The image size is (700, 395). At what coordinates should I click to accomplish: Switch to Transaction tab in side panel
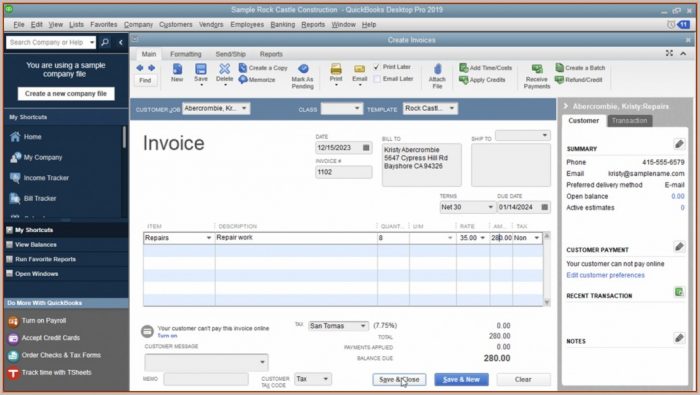pyautogui.click(x=629, y=121)
